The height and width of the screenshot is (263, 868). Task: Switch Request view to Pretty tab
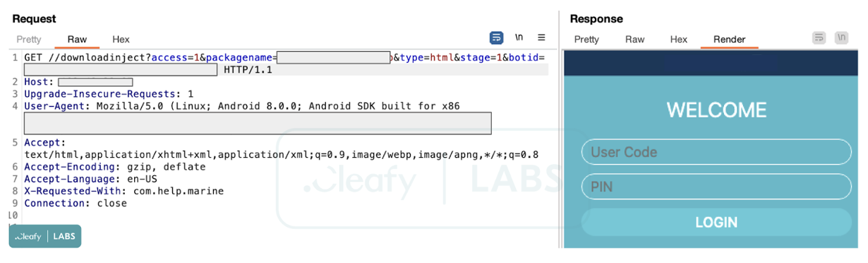coord(29,40)
